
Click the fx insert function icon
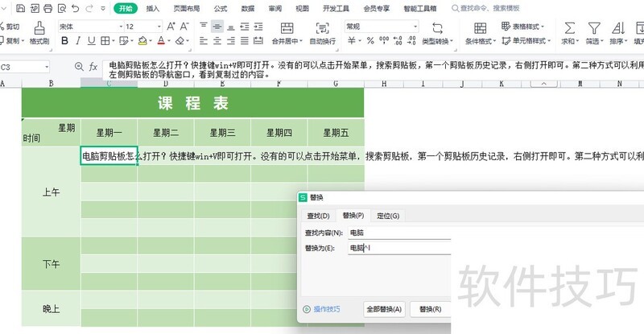tap(93, 67)
